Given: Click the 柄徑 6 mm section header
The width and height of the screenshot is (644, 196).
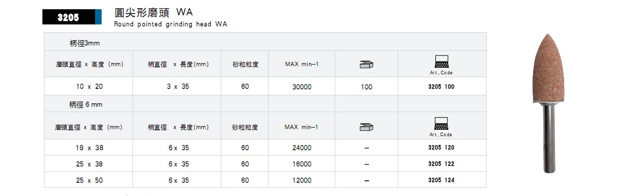Looking at the screenshot, I should click(x=85, y=105).
